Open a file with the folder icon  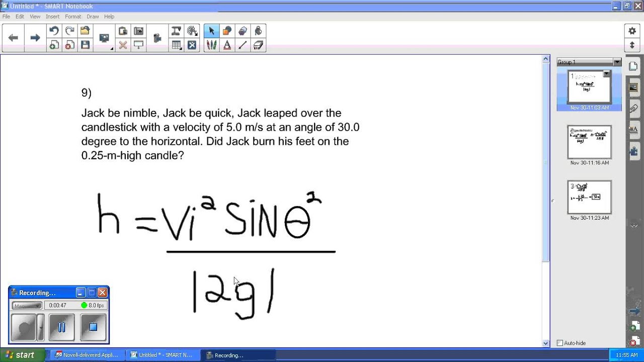coord(85,31)
